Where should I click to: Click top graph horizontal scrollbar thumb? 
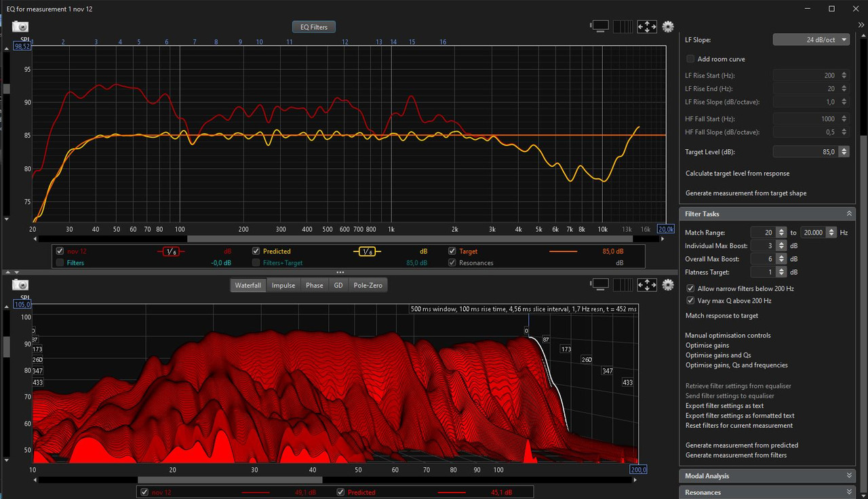coord(410,239)
